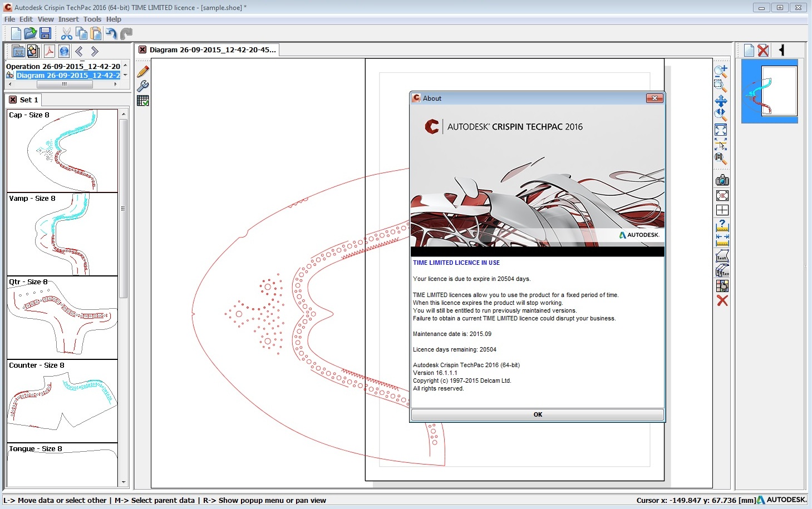Click the parts list scroll-down arrow
812x509 pixels.
click(124, 483)
